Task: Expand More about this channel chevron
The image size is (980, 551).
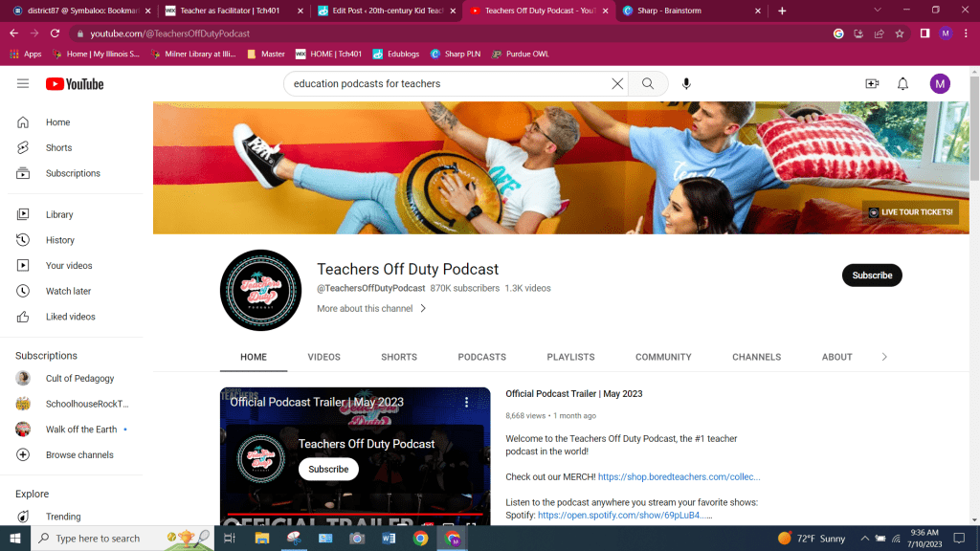Action: pos(423,309)
